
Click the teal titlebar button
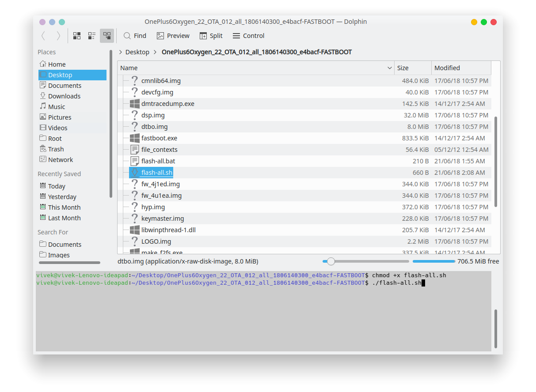click(x=62, y=22)
